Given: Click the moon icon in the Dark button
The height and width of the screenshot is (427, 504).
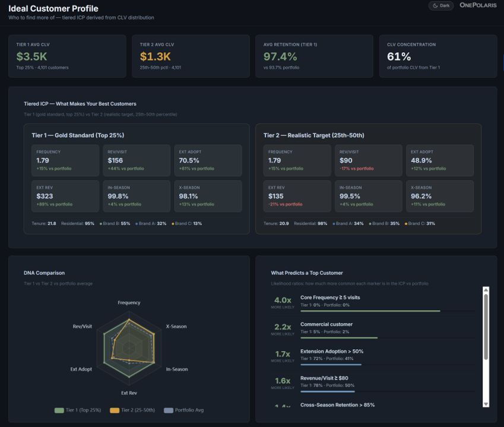Looking at the screenshot, I should click(x=435, y=5).
